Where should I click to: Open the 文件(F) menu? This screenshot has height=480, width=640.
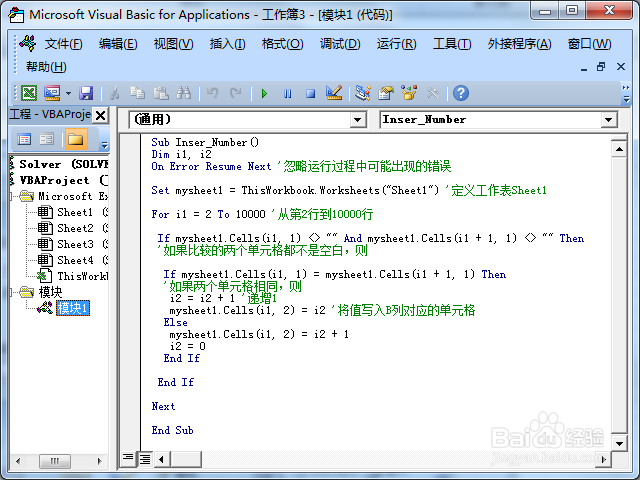pos(63,44)
